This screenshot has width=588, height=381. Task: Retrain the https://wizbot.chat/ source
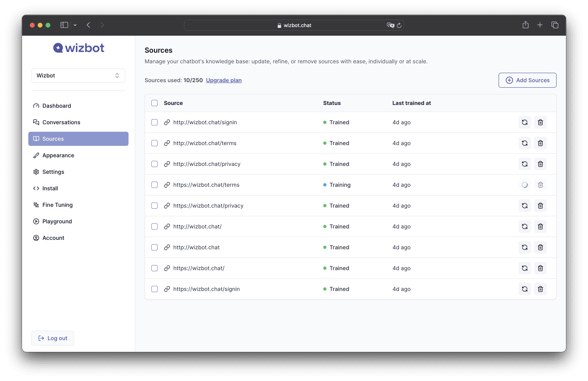pos(525,268)
